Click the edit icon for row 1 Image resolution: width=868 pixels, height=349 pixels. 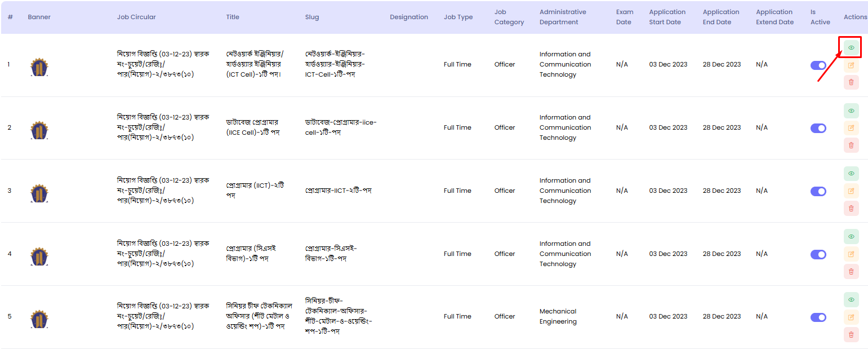pyautogui.click(x=851, y=65)
